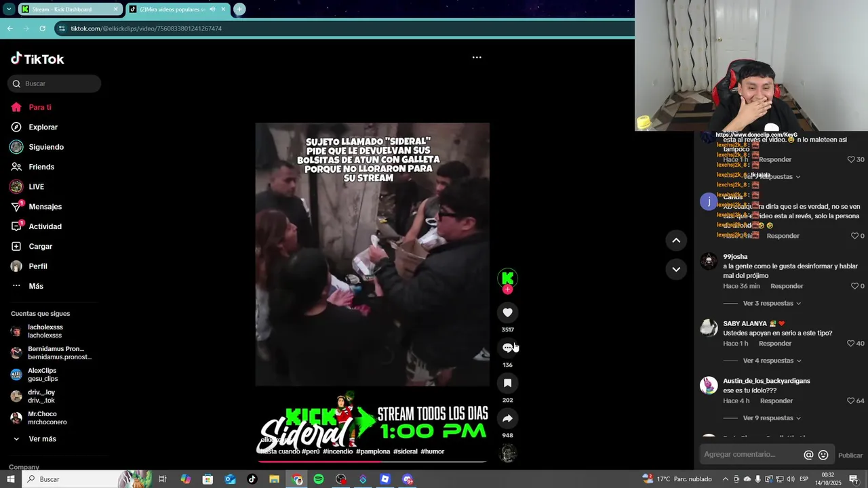Open the #pamplona hashtag
Viewport: 868px width, 488px height.
click(372, 451)
